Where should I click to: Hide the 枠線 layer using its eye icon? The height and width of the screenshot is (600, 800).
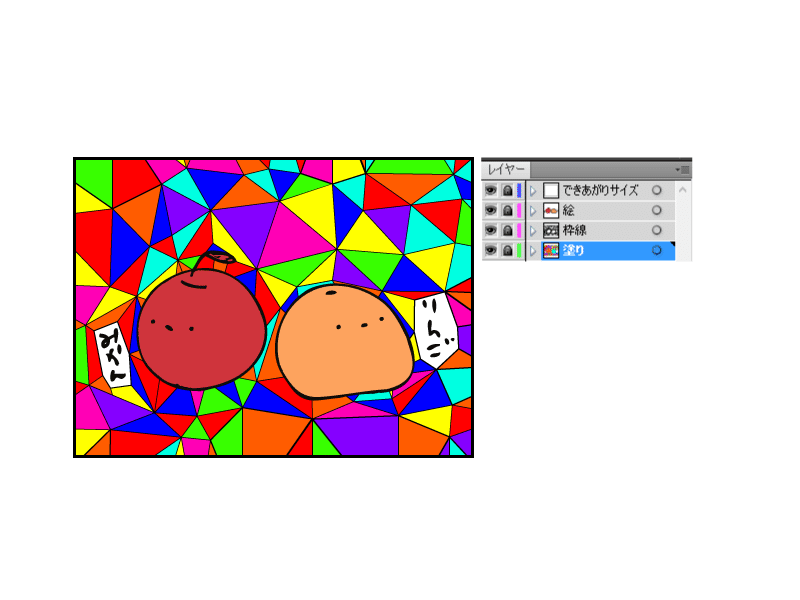[490, 230]
